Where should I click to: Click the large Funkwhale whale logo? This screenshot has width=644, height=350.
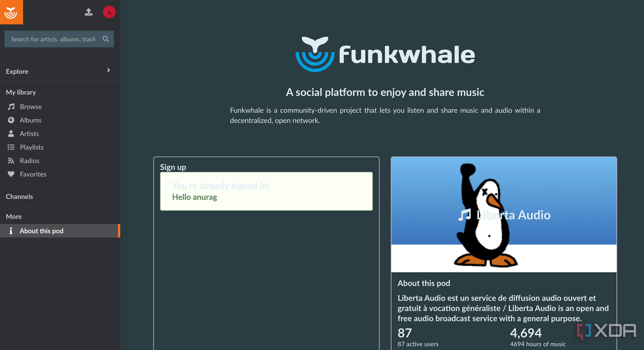coord(315,54)
